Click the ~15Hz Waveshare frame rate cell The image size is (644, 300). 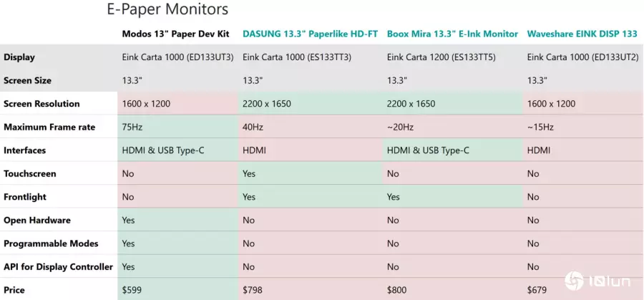point(583,127)
